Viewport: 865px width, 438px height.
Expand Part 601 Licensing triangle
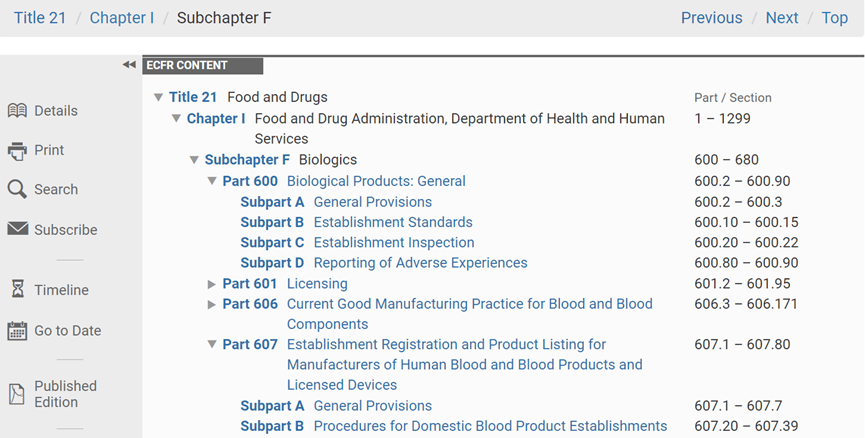pyautogui.click(x=212, y=284)
